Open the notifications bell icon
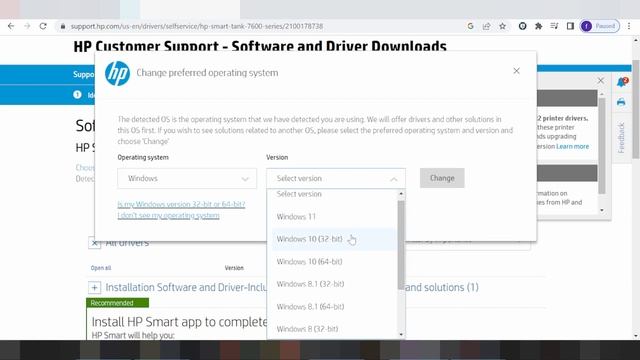The width and height of the screenshot is (640, 360). click(622, 82)
